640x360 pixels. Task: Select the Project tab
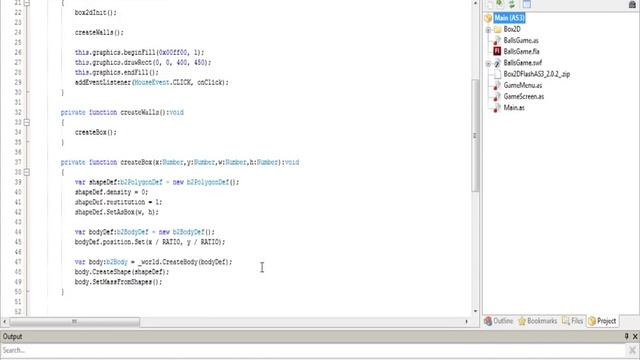tap(602, 321)
